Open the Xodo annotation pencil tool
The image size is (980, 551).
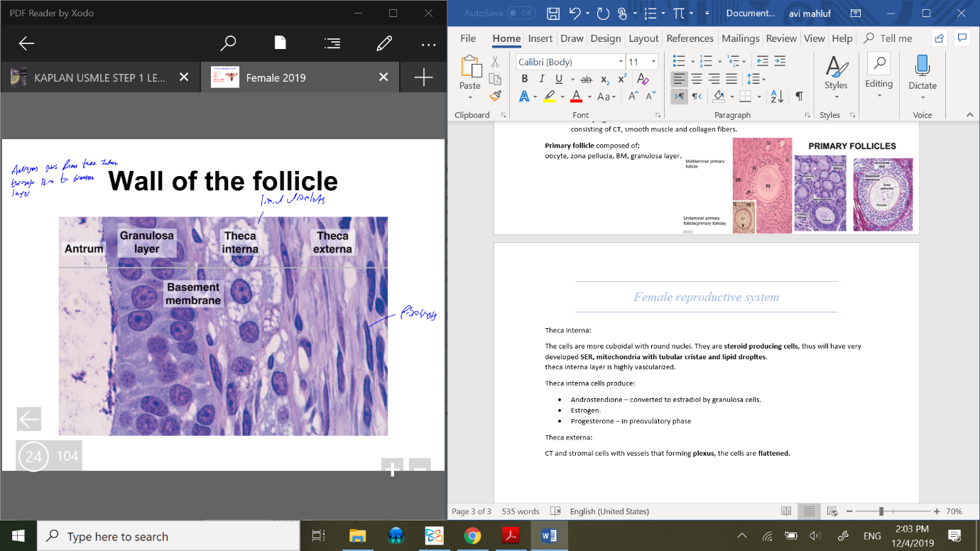[384, 44]
